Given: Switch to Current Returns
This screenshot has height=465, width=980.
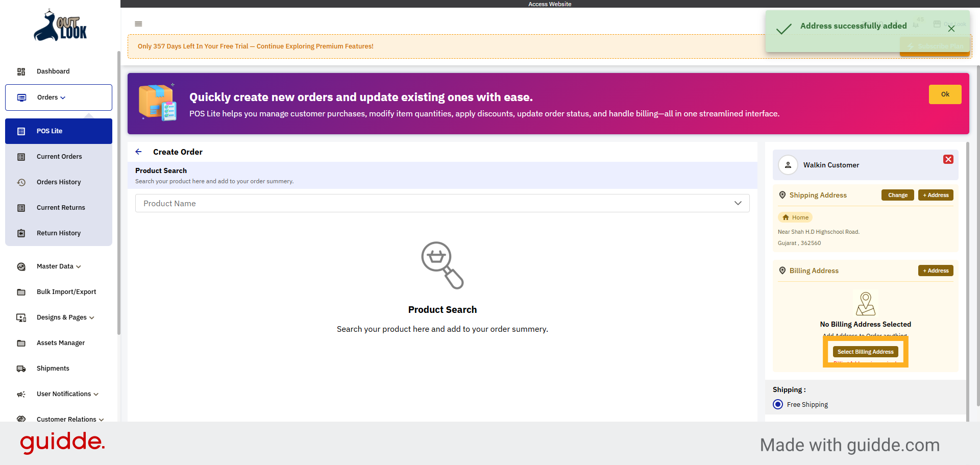Looking at the screenshot, I should [61, 207].
